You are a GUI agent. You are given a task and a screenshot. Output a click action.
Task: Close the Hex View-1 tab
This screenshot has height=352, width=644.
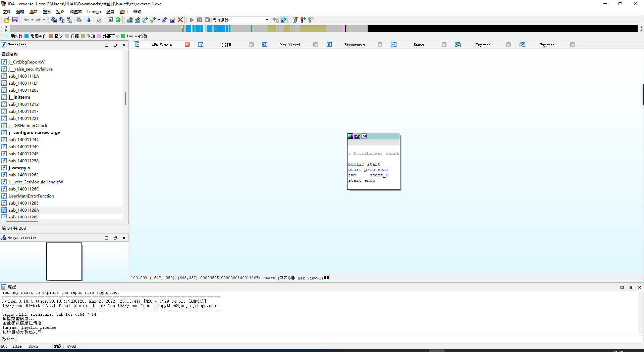point(316,45)
